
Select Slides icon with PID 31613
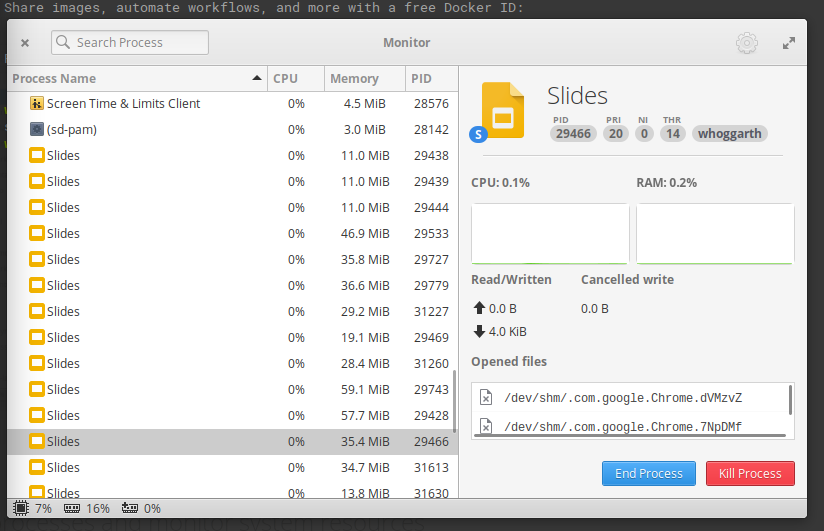click(x=37, y=467)
